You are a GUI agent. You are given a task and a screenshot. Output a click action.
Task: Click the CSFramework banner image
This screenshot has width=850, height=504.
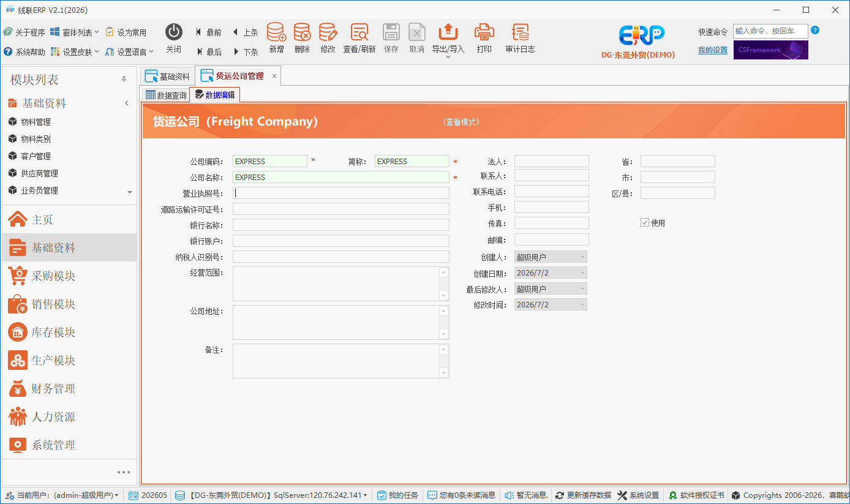tap(771, 50)
